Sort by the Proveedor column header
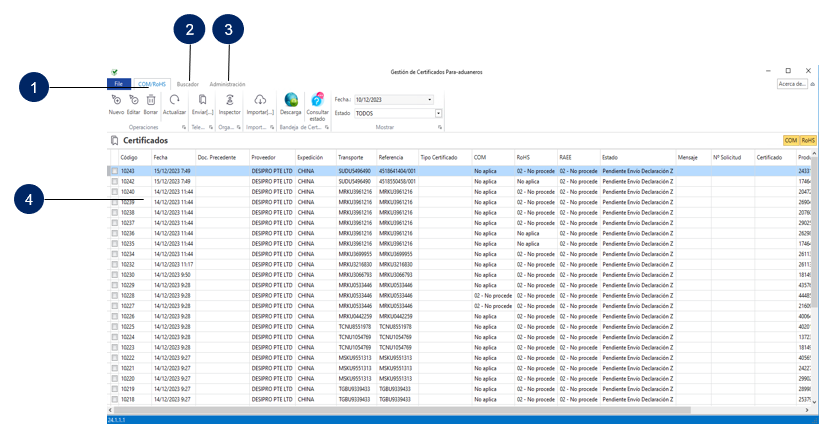This screenshot has height=435, width=833. (x=264, y=158)
